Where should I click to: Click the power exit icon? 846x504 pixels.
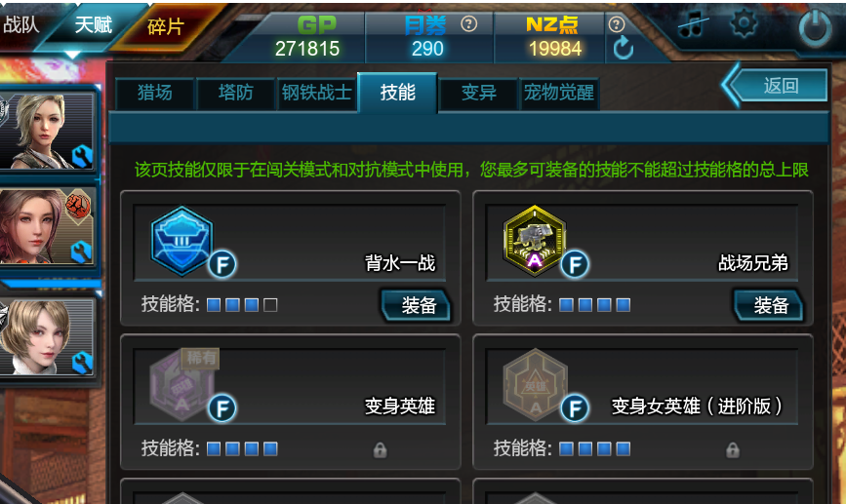click(815, 28)
